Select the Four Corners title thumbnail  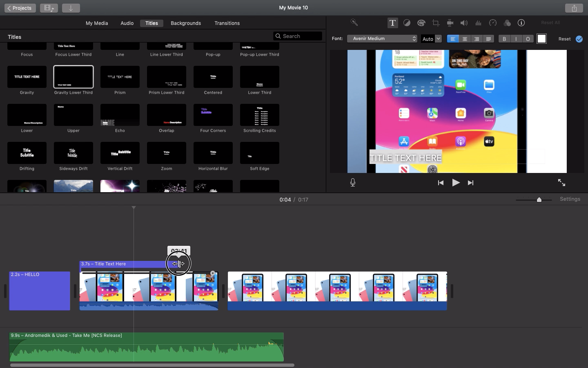[213, 114]
